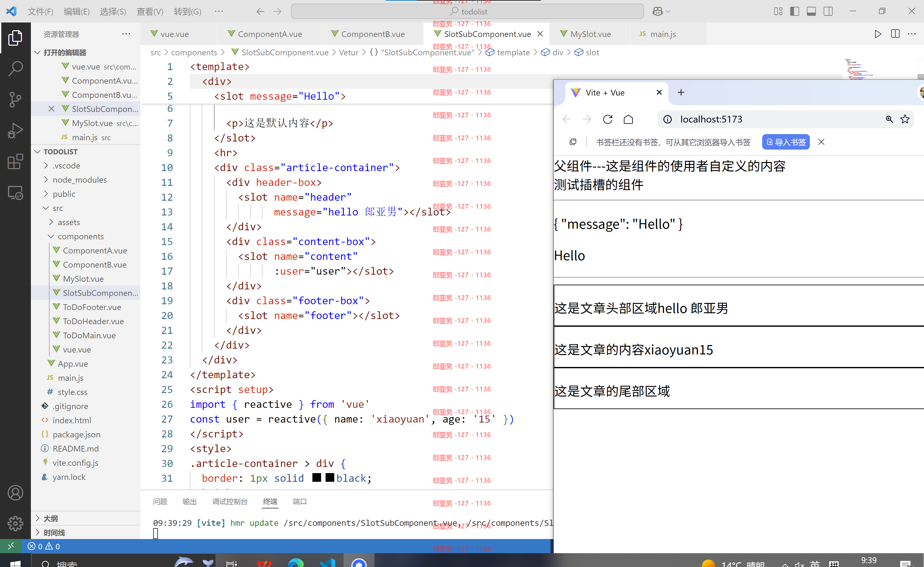Run the current file with play icon
The width and height of the screenshot is (924, 567).
[x=878, y=34]
